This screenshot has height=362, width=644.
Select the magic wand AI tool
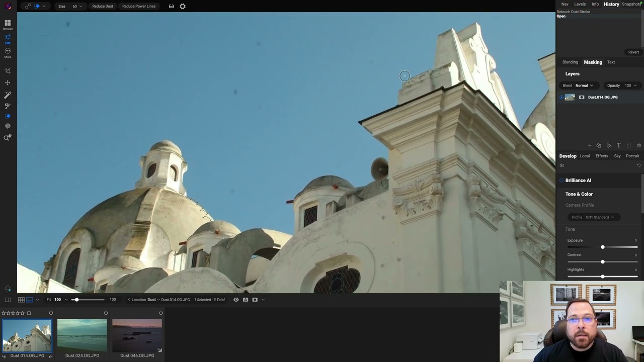8,95
